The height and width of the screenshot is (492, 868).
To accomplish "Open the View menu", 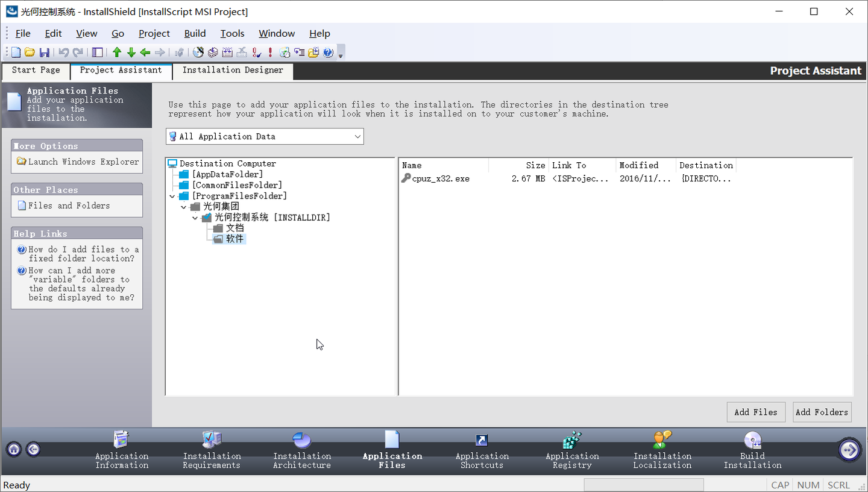I will 87,34.
